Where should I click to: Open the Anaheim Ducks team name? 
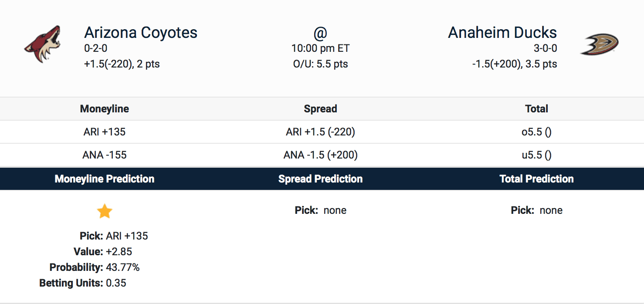tap(502, 33)
